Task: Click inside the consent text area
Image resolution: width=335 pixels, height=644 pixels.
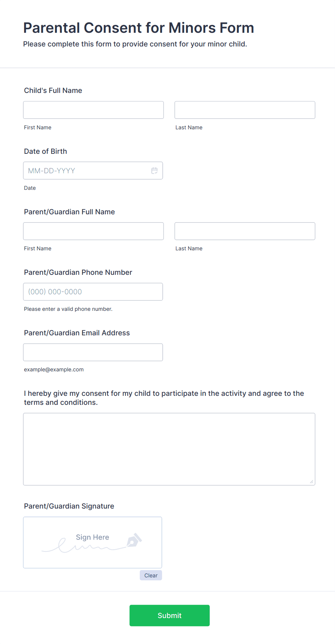Action: (169, 449)
